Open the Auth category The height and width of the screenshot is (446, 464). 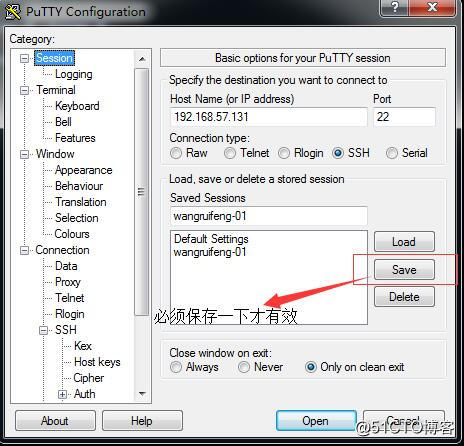(x=85, y=394)
